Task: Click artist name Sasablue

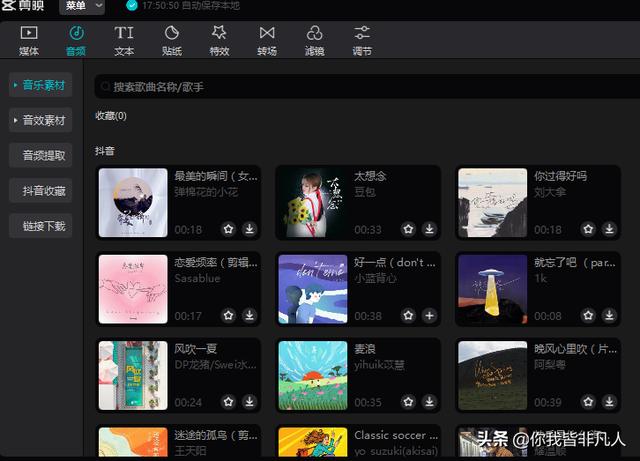Action: [197, 278]
